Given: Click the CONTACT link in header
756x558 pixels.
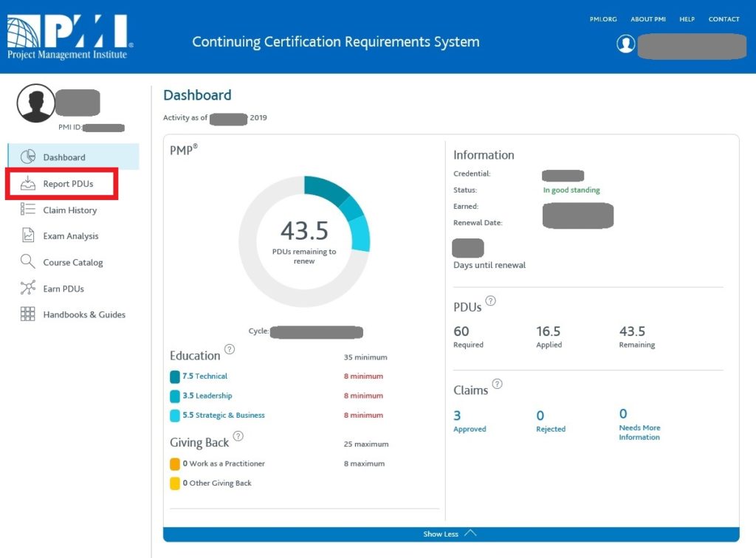Looking at the screenshot, I should (x=724, y=19).
